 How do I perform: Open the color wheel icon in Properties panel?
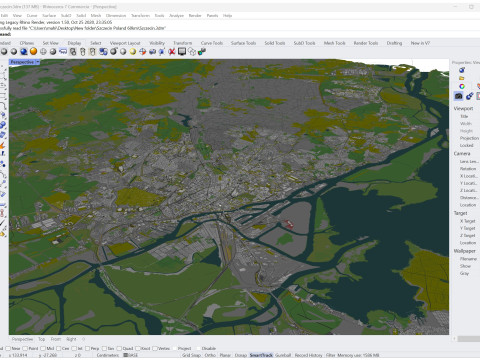click(x=462, y=86)
